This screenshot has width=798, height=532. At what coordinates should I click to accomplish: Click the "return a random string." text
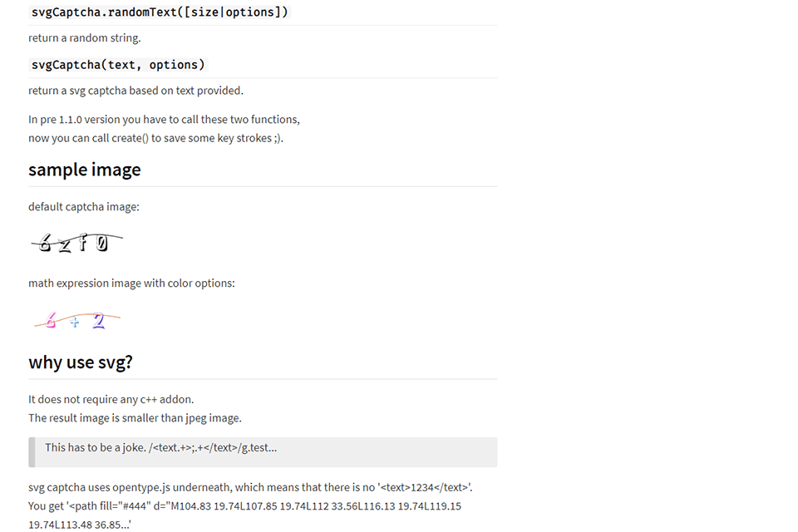[x=84, y=38]
